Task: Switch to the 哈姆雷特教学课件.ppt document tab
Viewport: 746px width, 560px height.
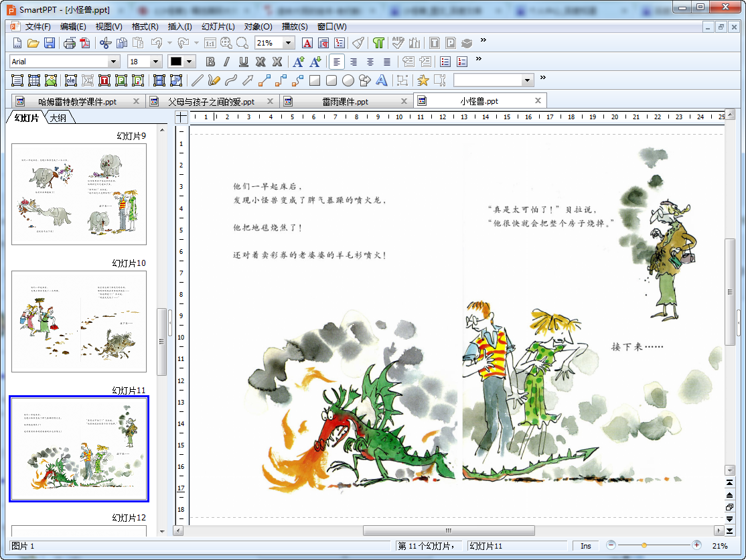Action: click(x=77, y=101)
